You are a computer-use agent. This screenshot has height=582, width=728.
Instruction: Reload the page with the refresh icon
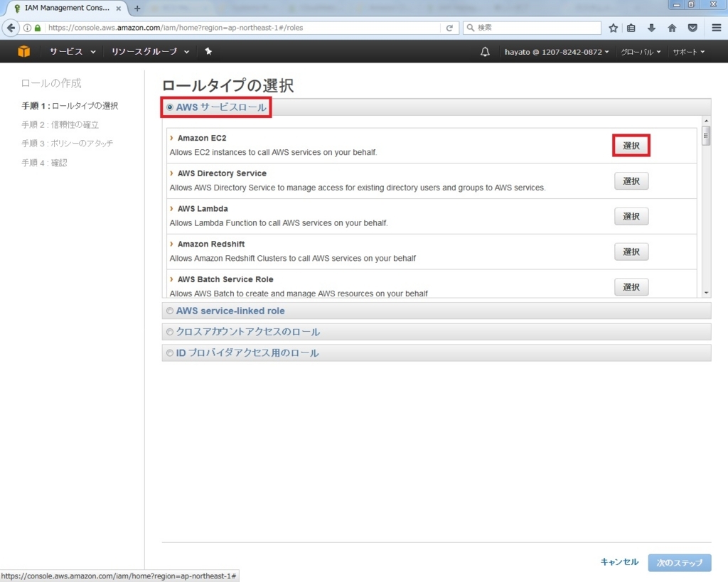pyautogui.click(x=449, y=28)
